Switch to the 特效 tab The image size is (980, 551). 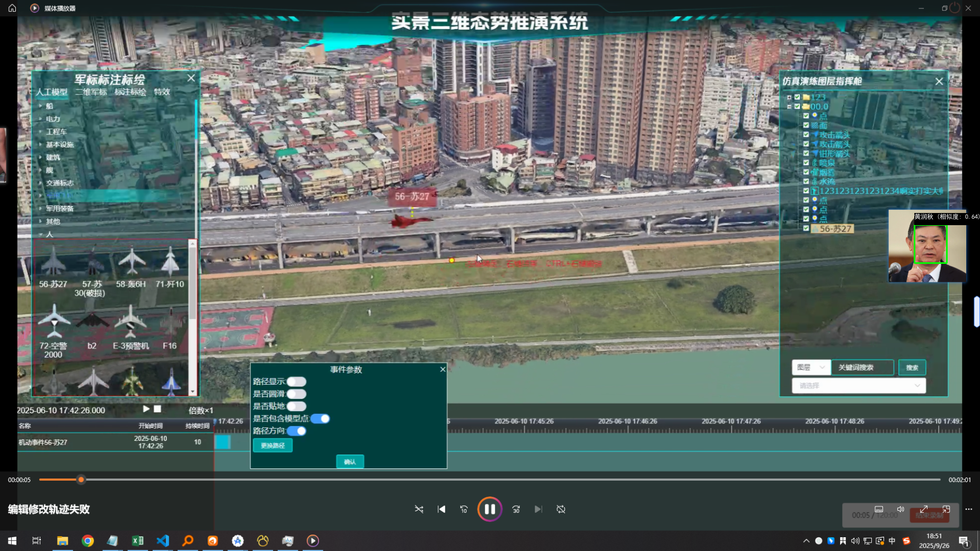[162, 92]
